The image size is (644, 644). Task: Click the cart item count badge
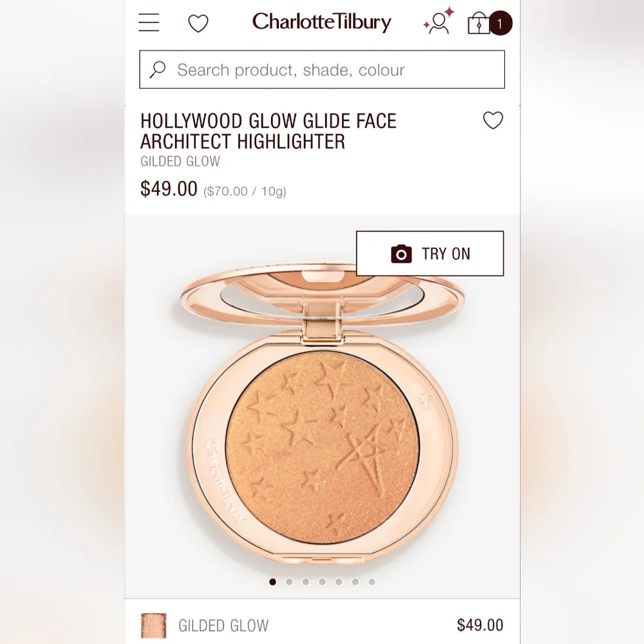point(500,23)
